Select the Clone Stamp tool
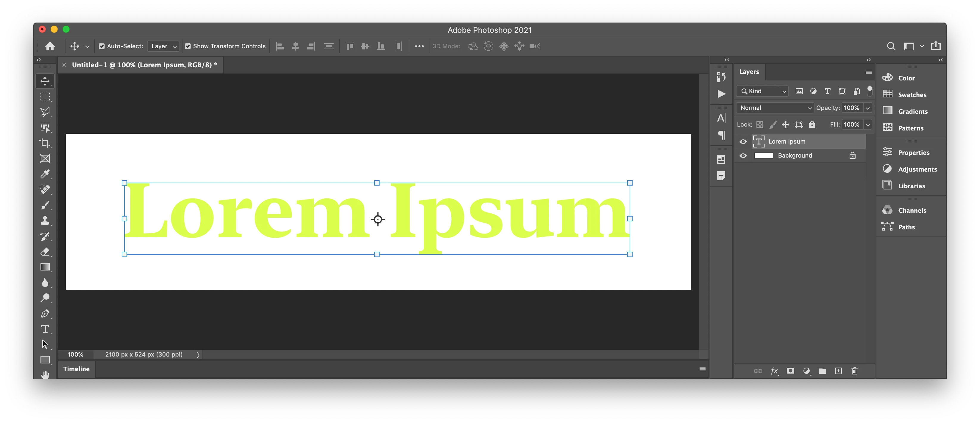The height and width of the screenshot is (423, 980). (45, 220)
